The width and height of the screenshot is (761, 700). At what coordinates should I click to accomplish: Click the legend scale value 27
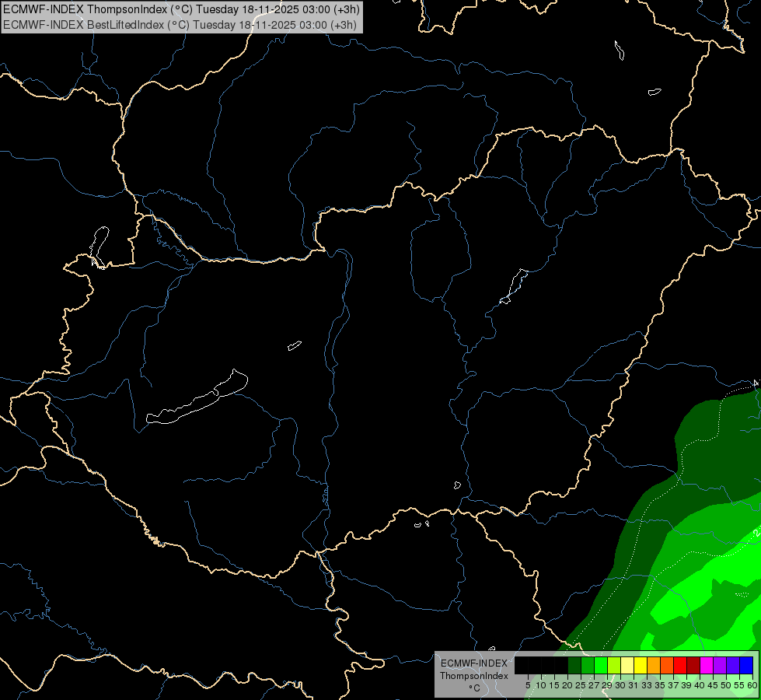coord(594,685)
